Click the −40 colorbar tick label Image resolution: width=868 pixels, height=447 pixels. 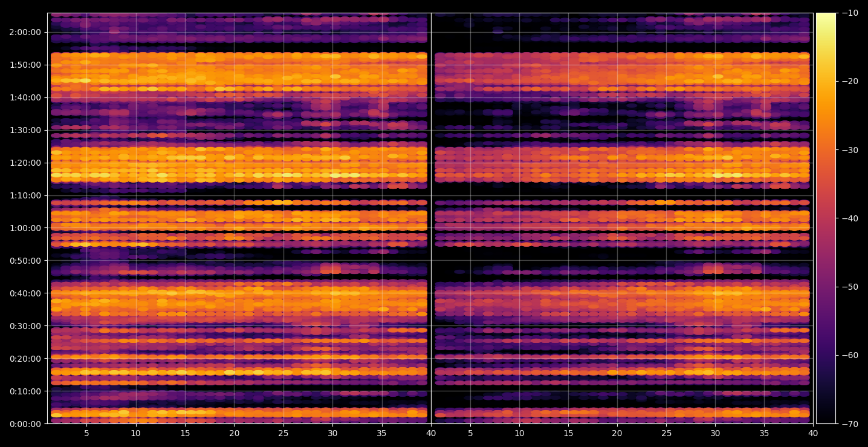(849, 218)
